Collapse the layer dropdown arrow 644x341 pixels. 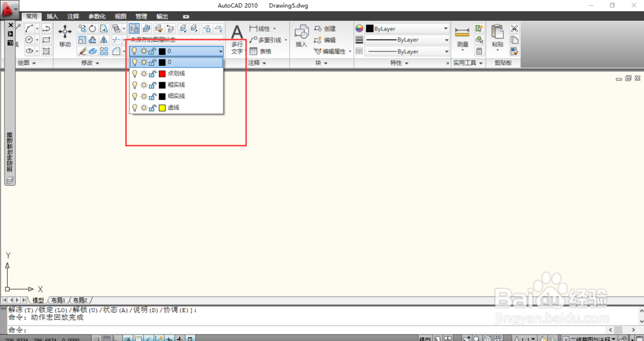[220, 52]
